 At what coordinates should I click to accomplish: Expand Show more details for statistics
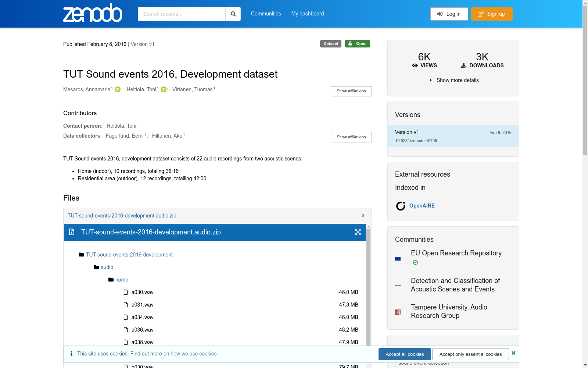tap(454, 80)
